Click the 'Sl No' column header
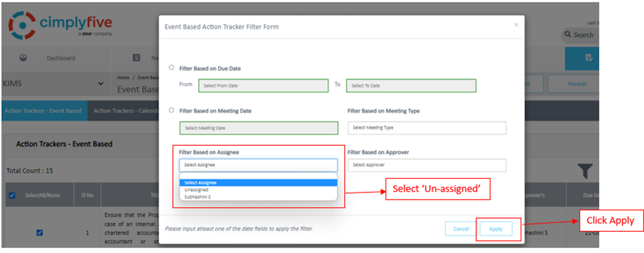 (87, 196)
